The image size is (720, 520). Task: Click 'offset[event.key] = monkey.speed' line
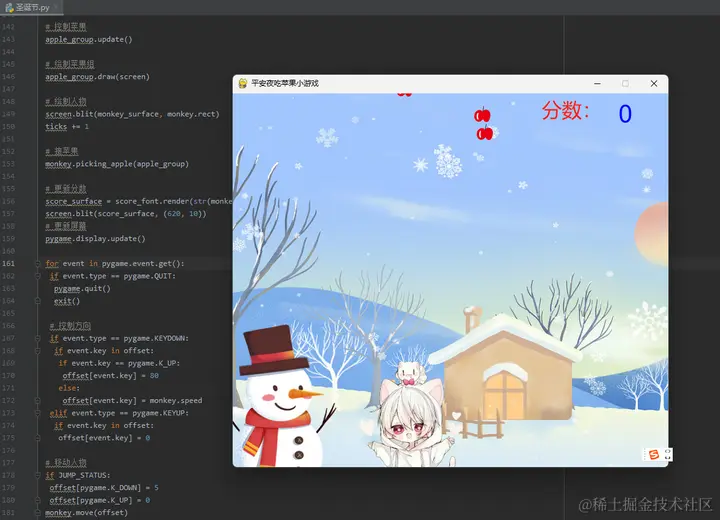click(132, 401)
